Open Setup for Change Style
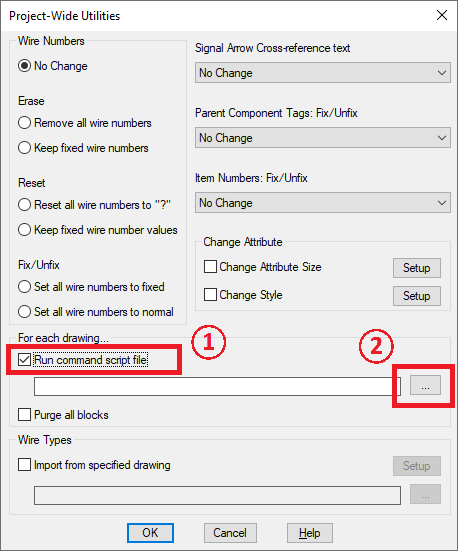 (x=417, y=296)
